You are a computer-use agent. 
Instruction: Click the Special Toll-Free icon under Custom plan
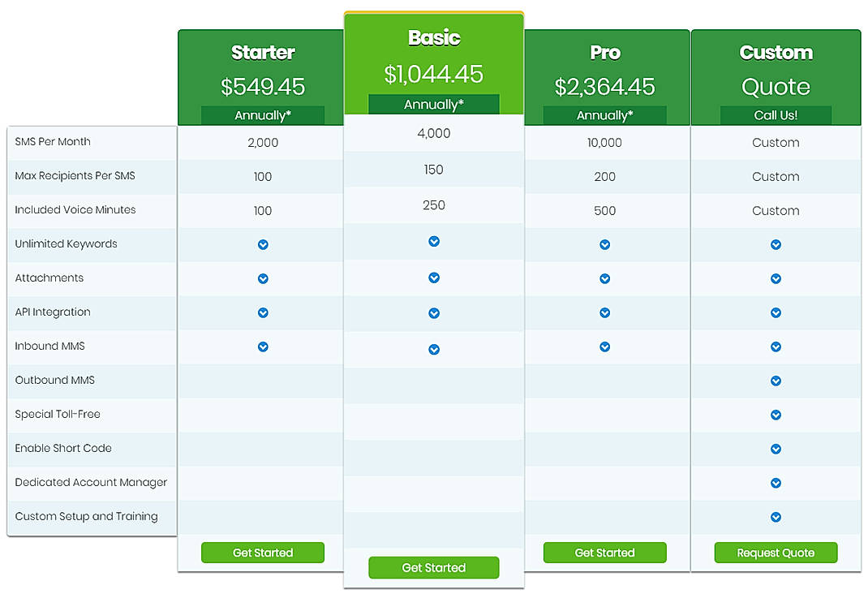pyautogui.click(x=776, y=415)
